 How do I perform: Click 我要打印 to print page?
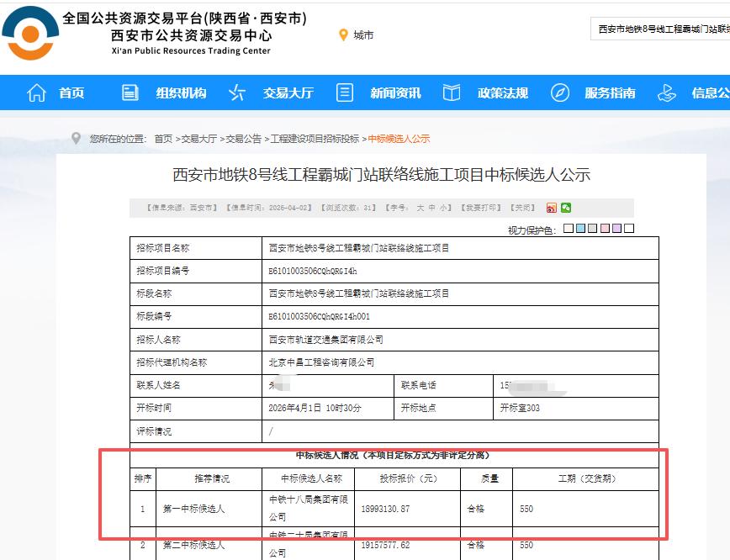click(481, 208)
